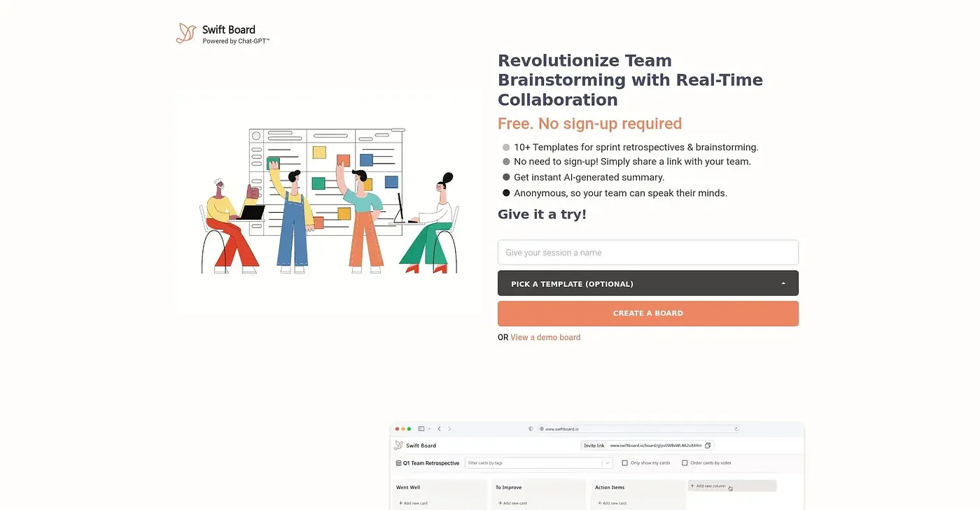This screenshot has width=980, height=510.
Task: Add new card under To Improve column
Action: pos(512,503)
